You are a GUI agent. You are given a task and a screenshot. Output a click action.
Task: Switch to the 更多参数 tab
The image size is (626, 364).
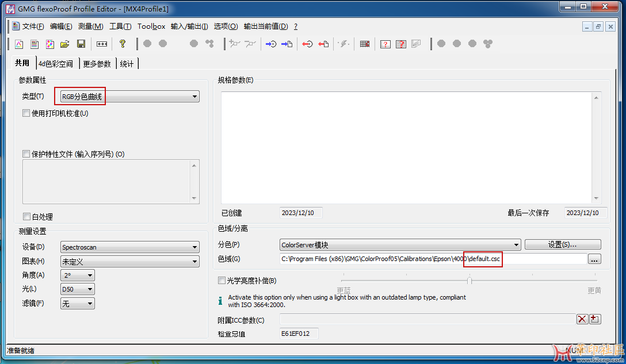pos(97,64)
